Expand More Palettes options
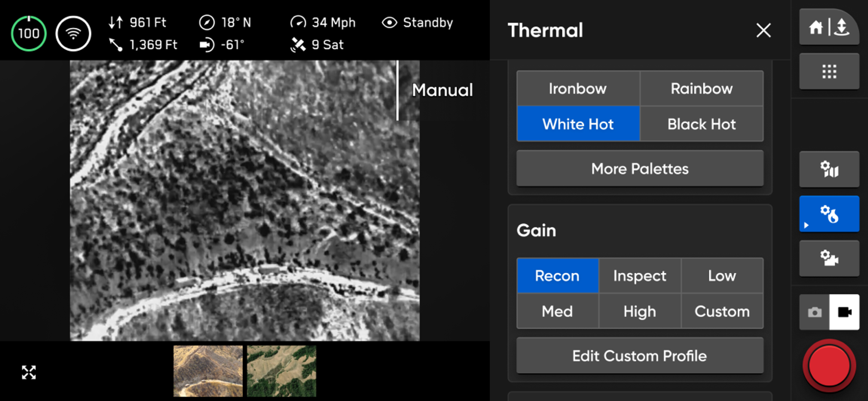Viewport: 868px width, 401px height. pyautogui.click(x=639, y=169)
